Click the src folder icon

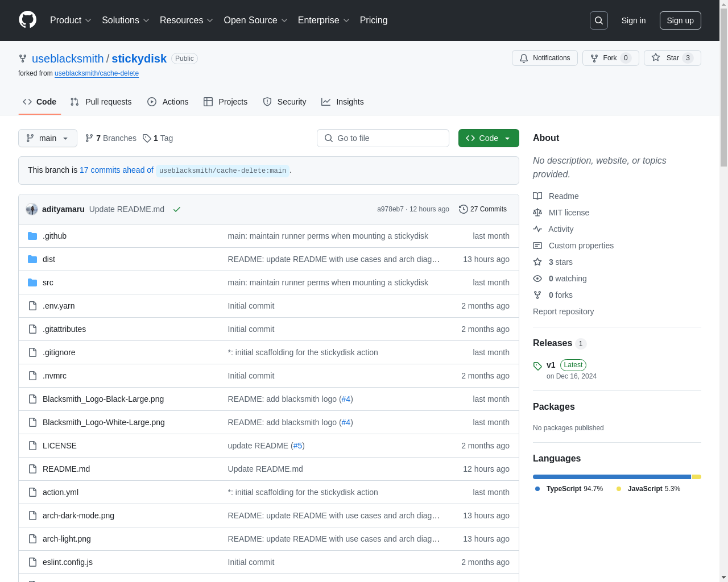(32, 282)
